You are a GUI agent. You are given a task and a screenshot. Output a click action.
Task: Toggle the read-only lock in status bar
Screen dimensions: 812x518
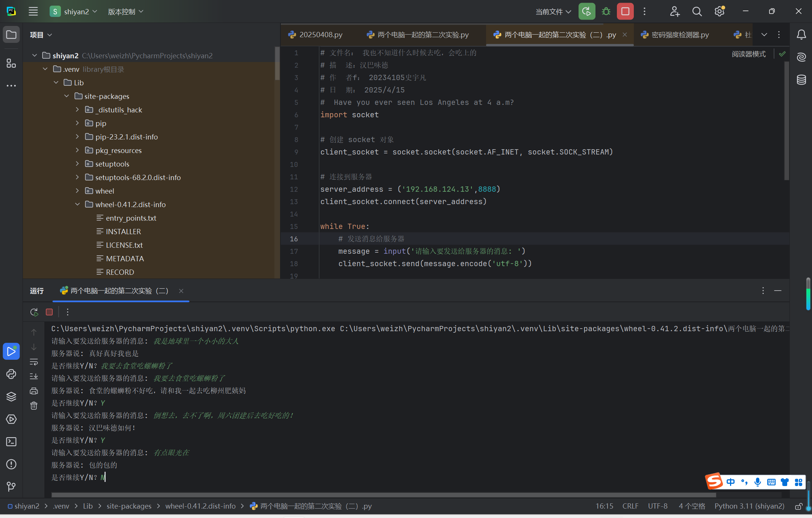click(798, 506)
